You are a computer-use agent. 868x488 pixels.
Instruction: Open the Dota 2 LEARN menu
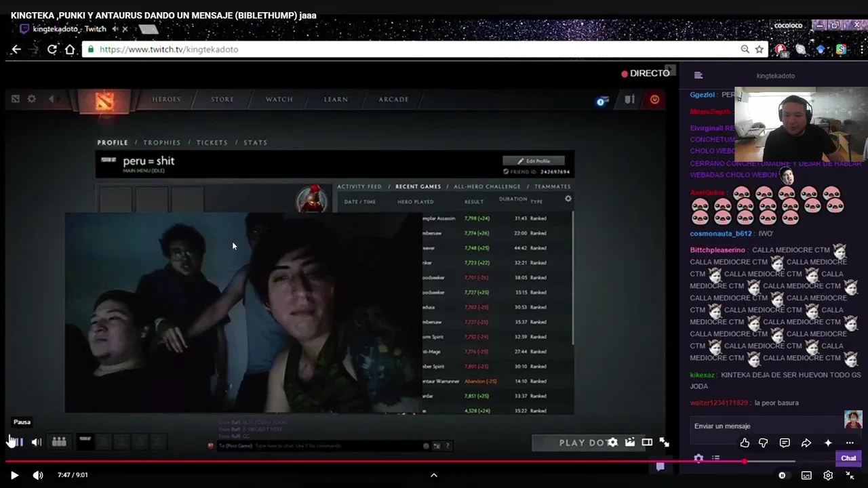click(336, 100)
